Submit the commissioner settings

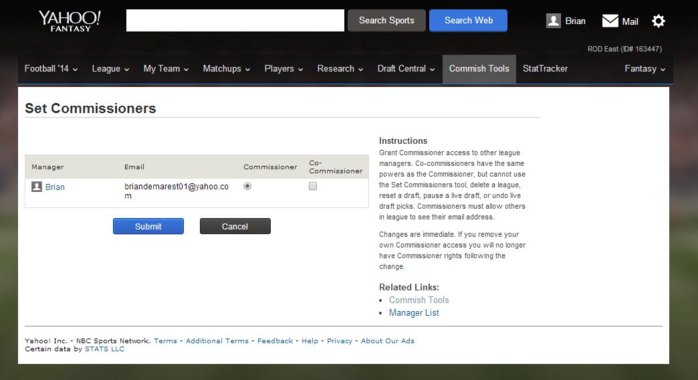(x=148, y=226)
